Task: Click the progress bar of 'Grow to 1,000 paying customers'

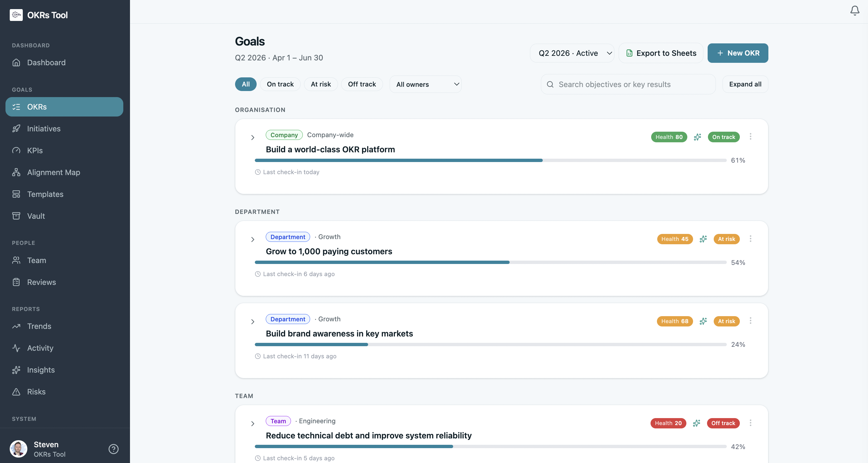Action: pyautogui.click(x=489, y=262)
